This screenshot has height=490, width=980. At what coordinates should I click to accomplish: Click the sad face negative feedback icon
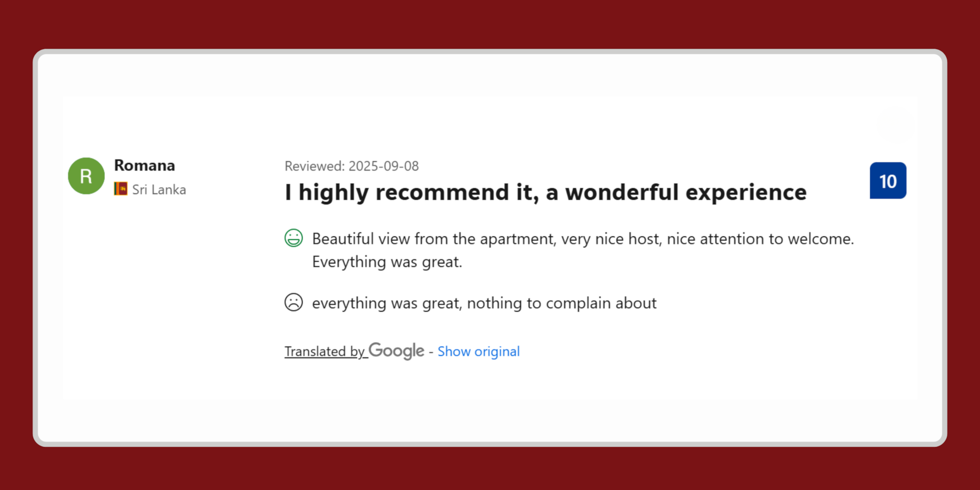pos(294,302)
